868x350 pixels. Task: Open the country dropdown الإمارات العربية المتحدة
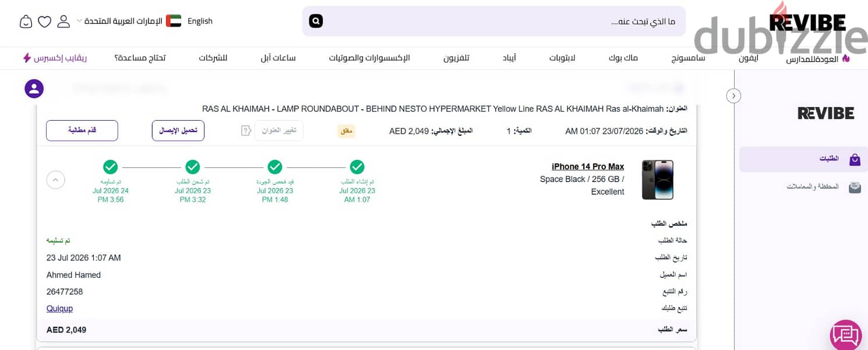point(119,21)
